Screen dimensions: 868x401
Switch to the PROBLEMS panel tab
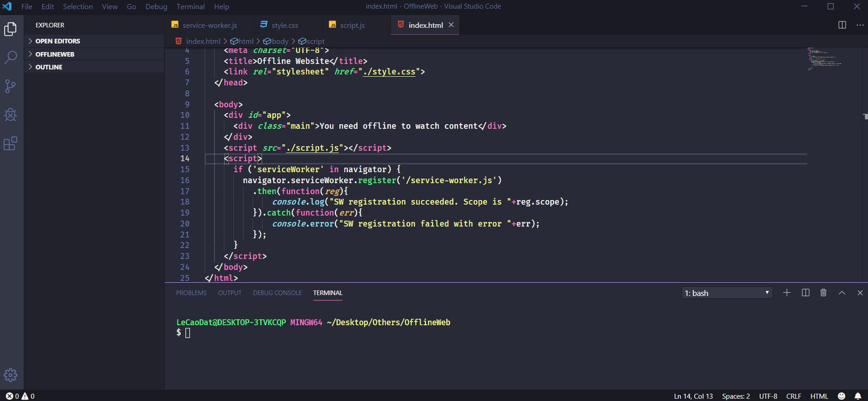(x=191, y=293)
